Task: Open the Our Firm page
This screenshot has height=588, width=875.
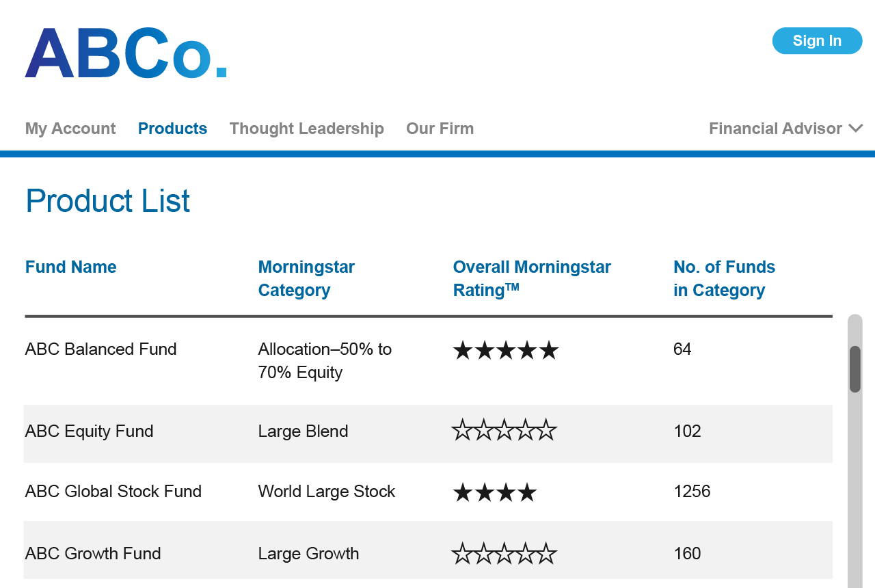Action: coord(440,129)
